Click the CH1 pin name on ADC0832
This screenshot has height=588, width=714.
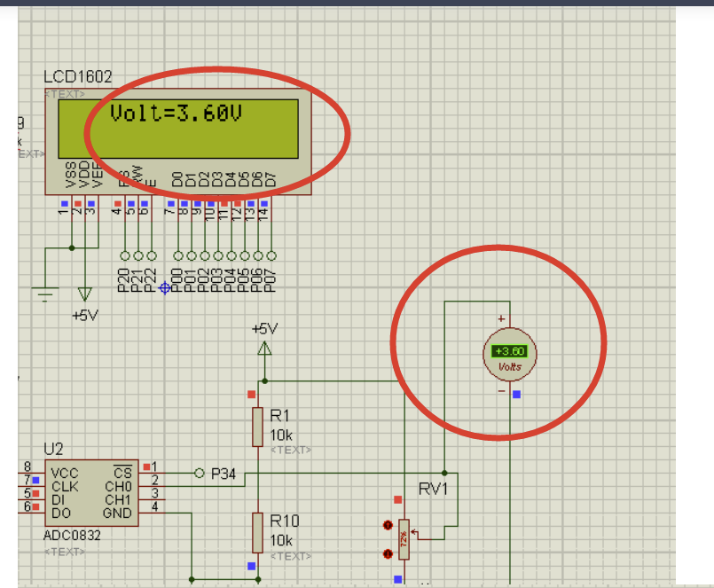coord(118,499)
